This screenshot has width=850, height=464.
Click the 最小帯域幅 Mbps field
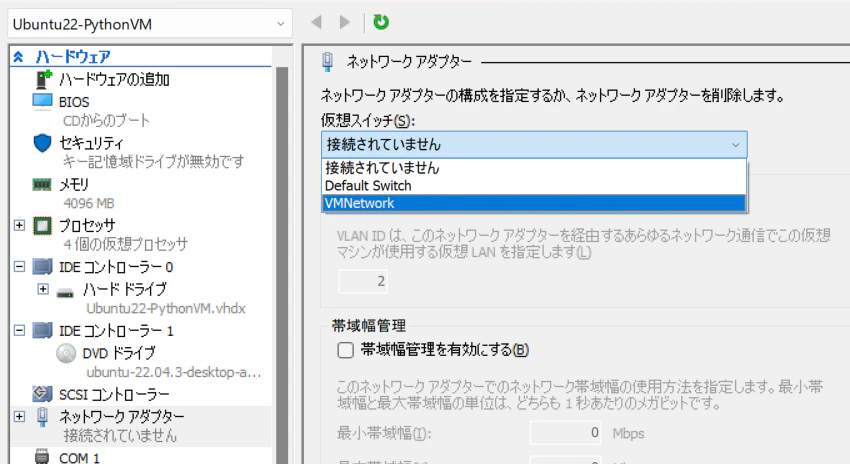pos(565,433)
